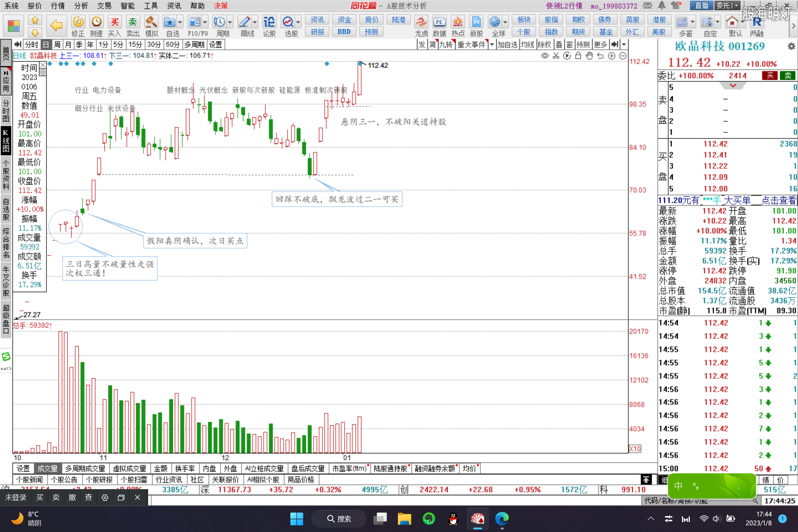Open the 多窗 multi-window icon
Screen dimensions: 798x532
point(682,22)
